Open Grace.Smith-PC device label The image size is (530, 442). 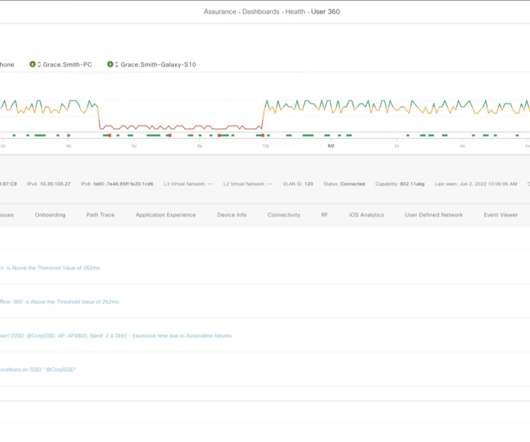68,65
